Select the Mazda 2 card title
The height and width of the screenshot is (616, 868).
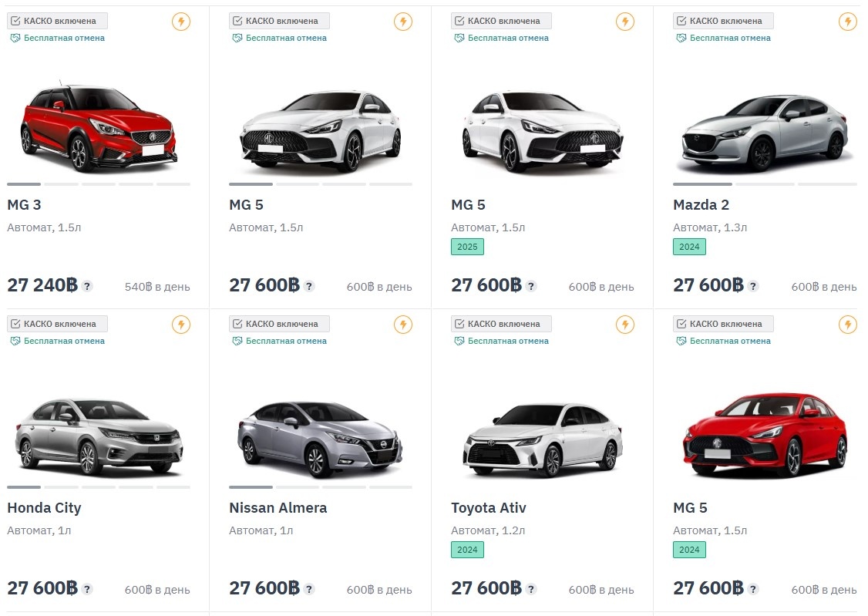click(x=701, y=205)
